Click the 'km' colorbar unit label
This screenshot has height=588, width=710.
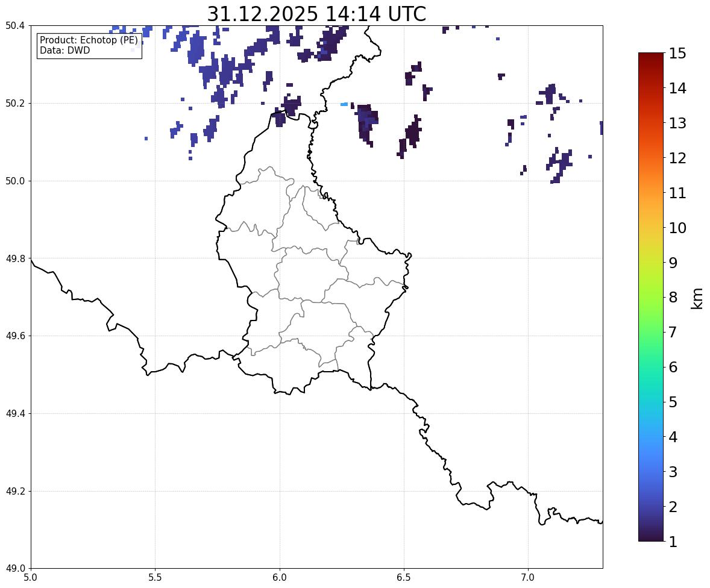[697, 299]
